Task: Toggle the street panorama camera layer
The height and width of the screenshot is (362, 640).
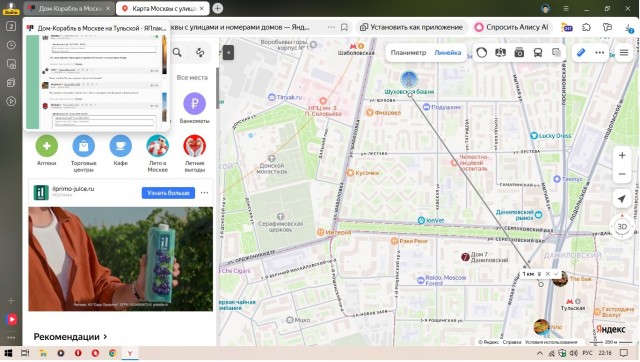Action: click(x=519, y=53)
